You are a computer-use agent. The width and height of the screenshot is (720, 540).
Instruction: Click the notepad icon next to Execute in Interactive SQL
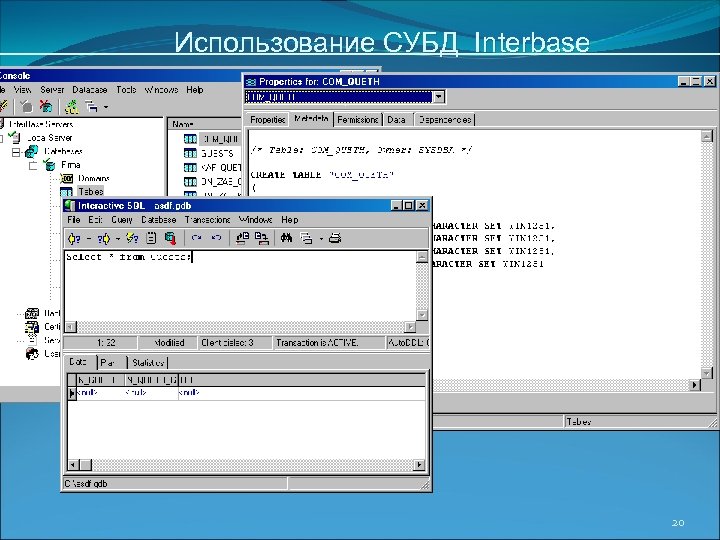tap(151, 238)
